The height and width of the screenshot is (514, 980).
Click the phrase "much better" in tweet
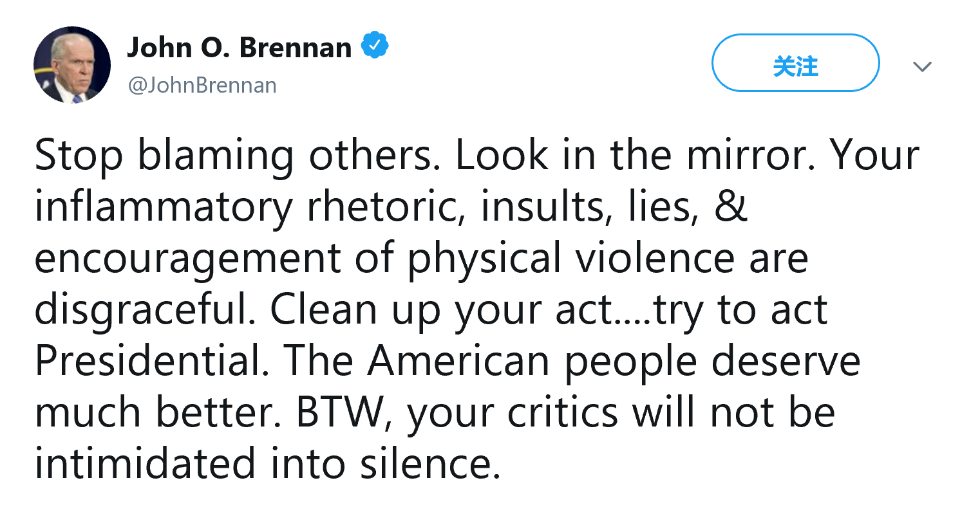click(155, 413)
